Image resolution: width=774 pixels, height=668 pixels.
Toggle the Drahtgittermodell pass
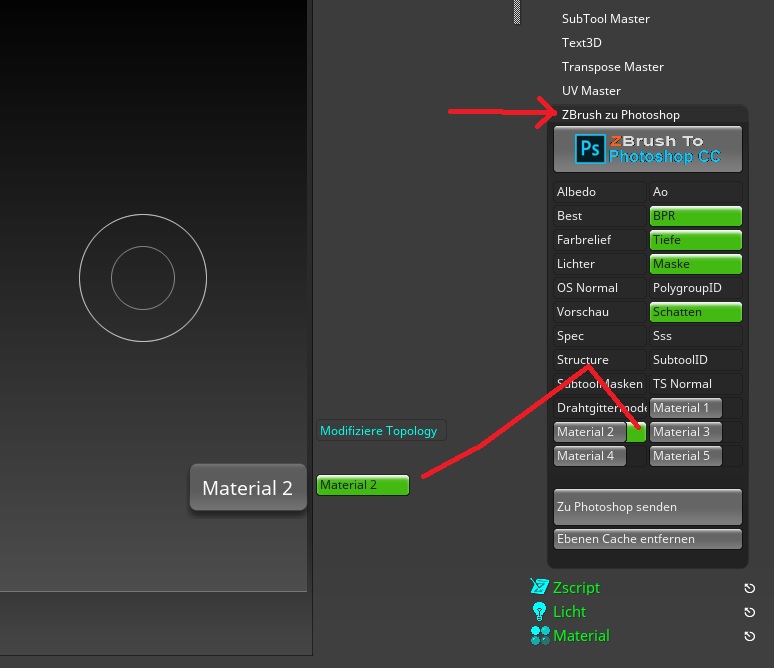(x=599, y=408)
